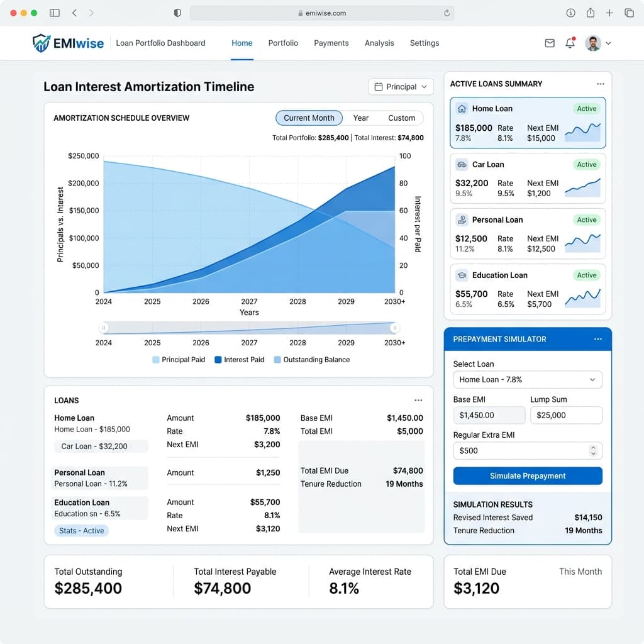This screenshot has height=644, width=644.
Task: Click the Regular Extra EMI field
Action: coord(528,450)
